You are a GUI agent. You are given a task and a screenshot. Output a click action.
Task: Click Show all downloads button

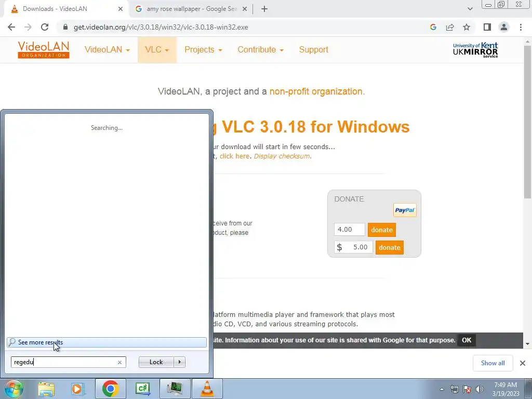coord(493,363)
